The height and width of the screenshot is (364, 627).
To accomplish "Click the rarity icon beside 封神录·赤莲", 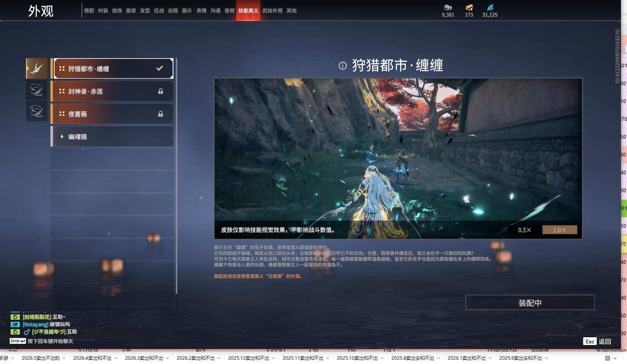I will pyautogui.click(x=62, y=91).
